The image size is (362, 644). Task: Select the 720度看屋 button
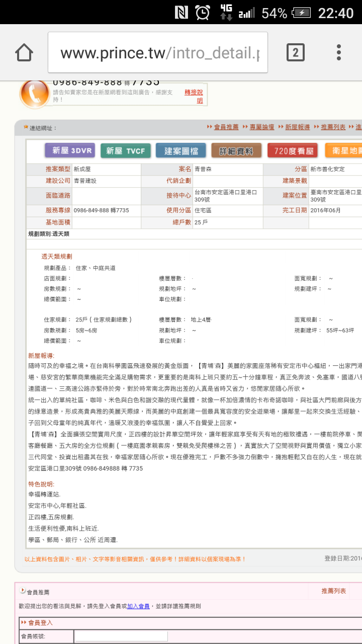[293, 150]
